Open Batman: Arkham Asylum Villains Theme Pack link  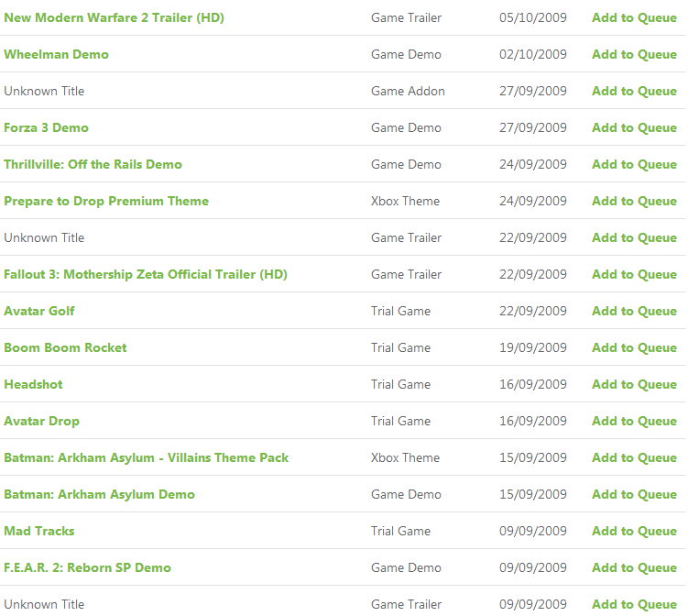(147, 457)
